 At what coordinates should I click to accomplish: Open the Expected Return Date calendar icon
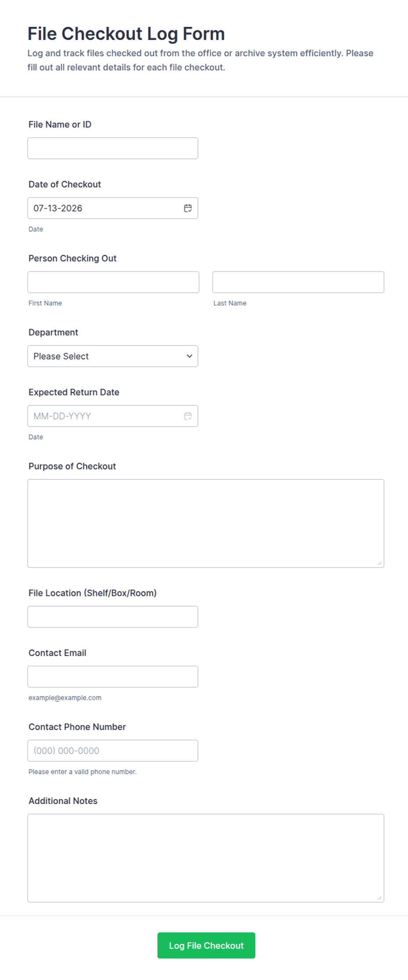[x=188, y=416]
